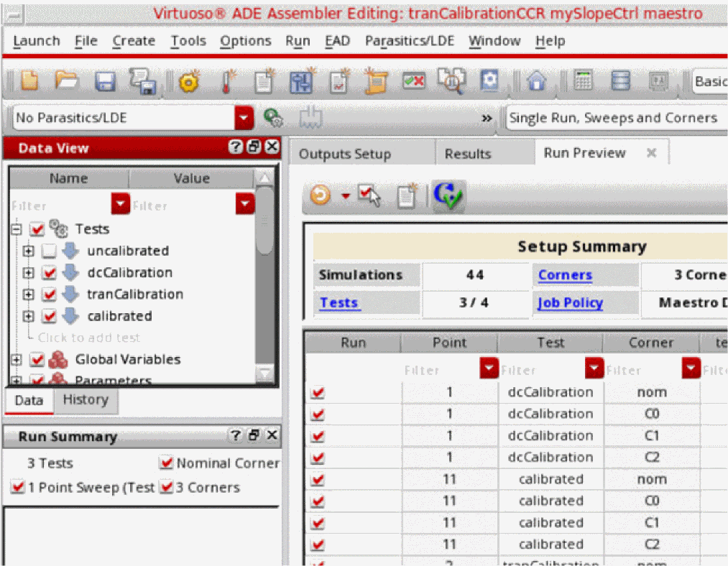Click the thermometer temperature icon

(x=229, y=82)
